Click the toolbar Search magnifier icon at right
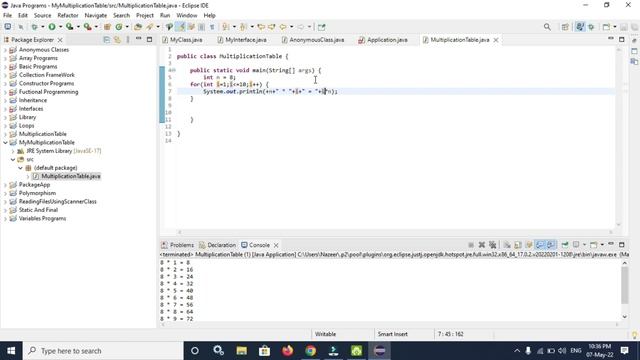 547,27
